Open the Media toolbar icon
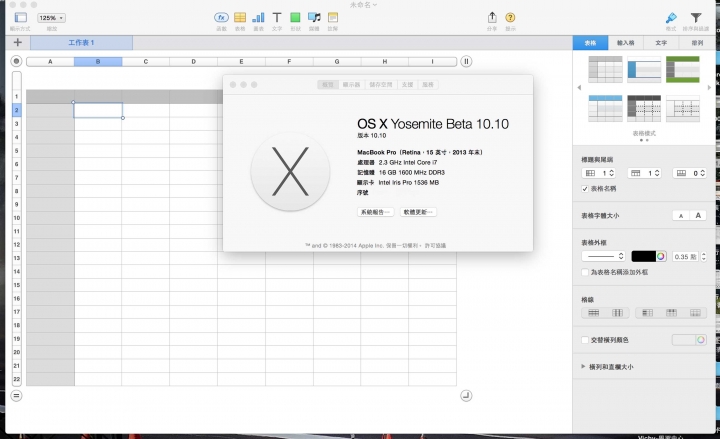Screen dimensions: 720x439 coord(314,17)
